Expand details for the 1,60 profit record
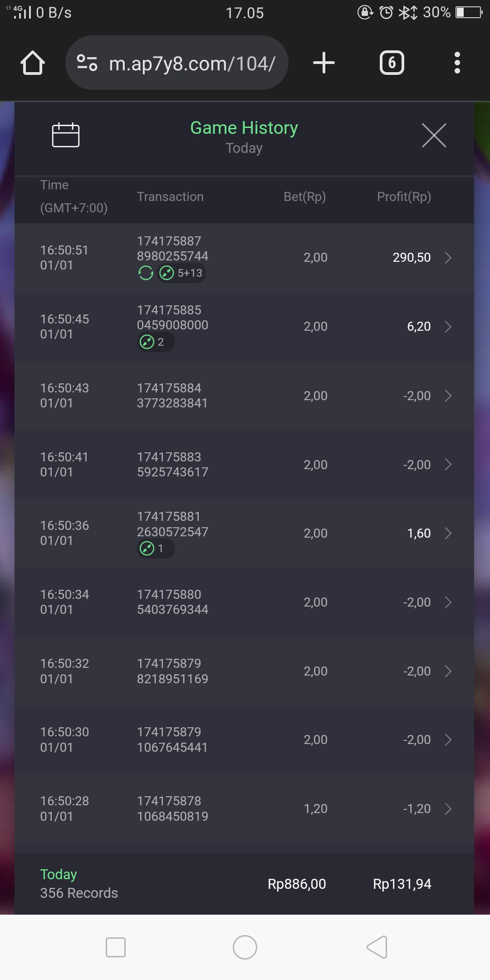The height and width of the screenshot is (980, 490). 448,533
